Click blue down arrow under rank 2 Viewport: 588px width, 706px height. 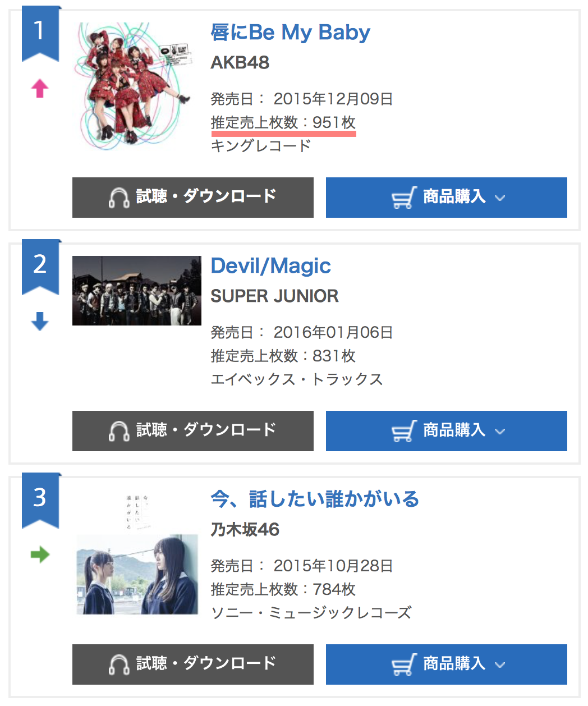point(40,322)
